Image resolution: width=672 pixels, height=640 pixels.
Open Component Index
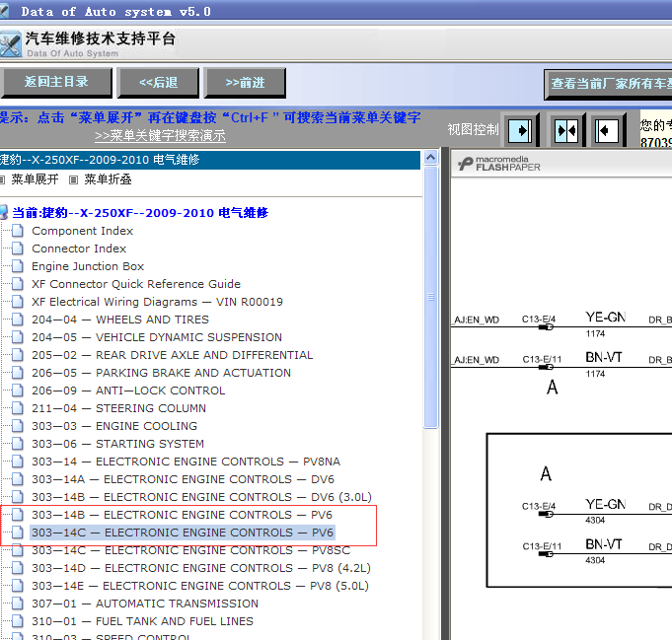tap(82, 231)
